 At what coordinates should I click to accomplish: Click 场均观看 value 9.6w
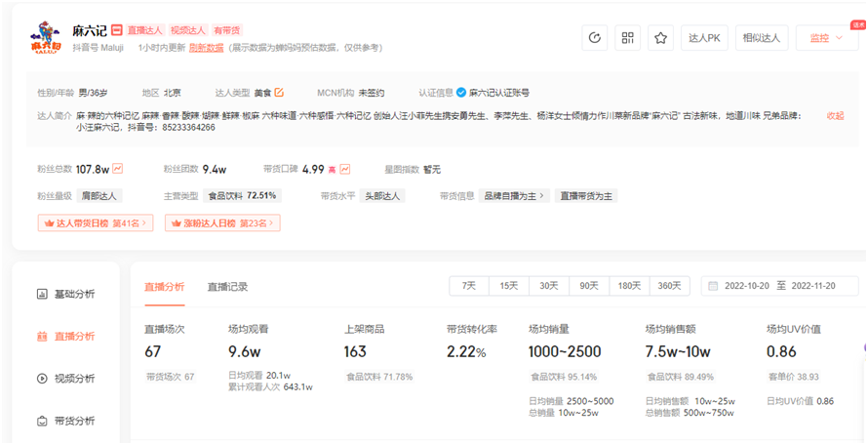click(245, 352)
